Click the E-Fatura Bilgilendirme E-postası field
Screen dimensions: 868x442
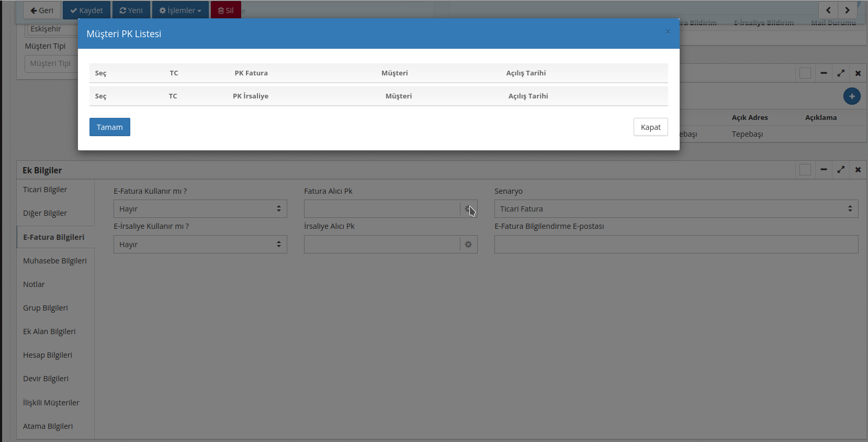(x=675, y=245)
